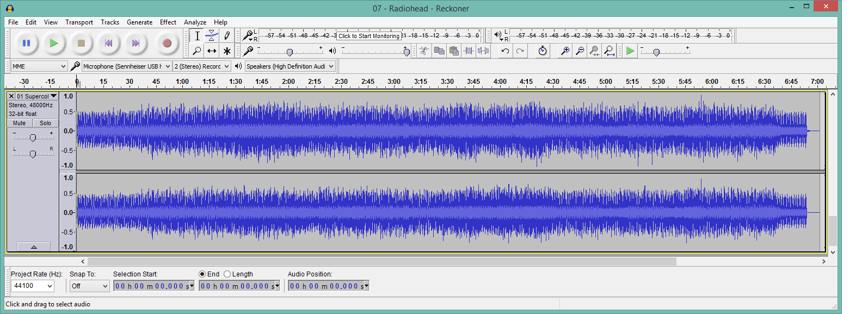Open the Help menu
Image resolution: width=868 pixels, height=314 pixels.
click(x=220, y=22)
